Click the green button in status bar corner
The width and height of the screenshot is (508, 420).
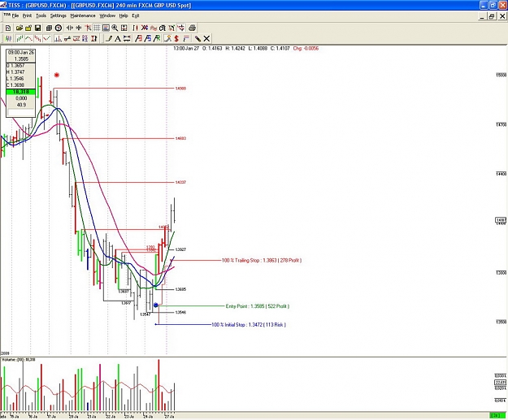click(496, 415)
